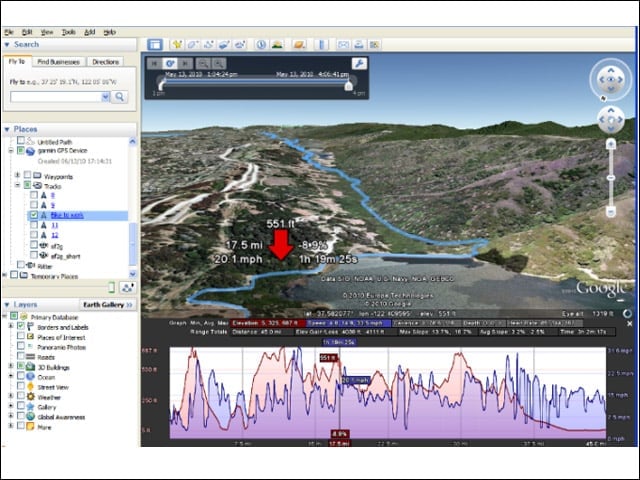The width and height of the screenshot is (640, 480).
Task: Expand the Weather layer node
Action: (x=11, y=396)
